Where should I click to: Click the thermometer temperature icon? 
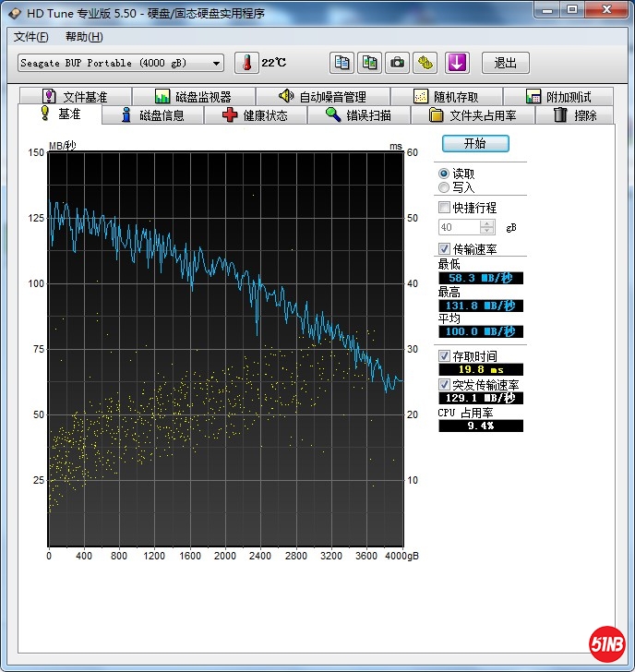(246, 63)
